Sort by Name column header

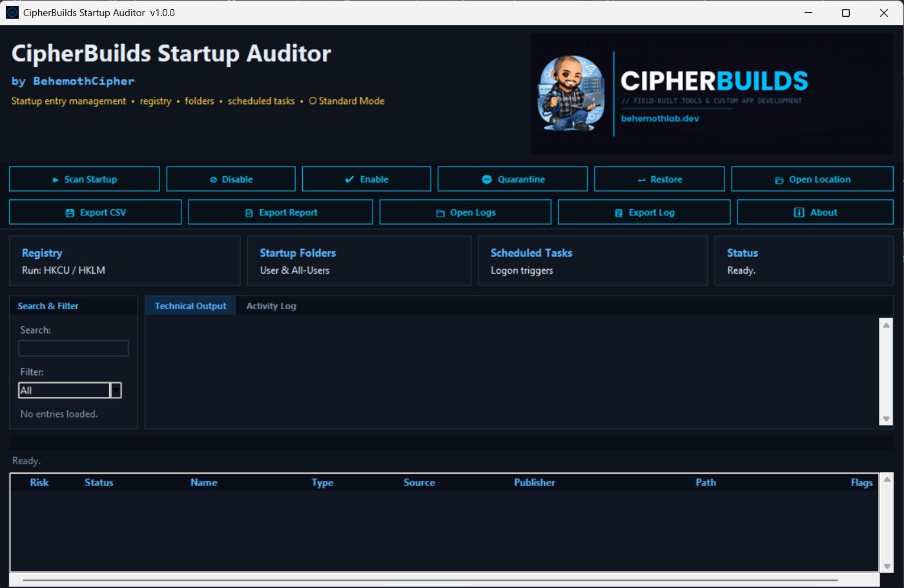tap(203, 482)
